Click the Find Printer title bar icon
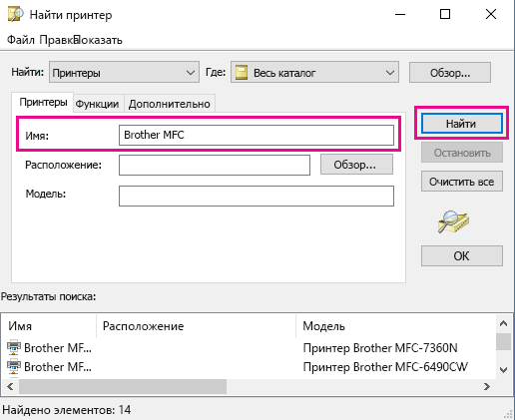 point(15,15)
